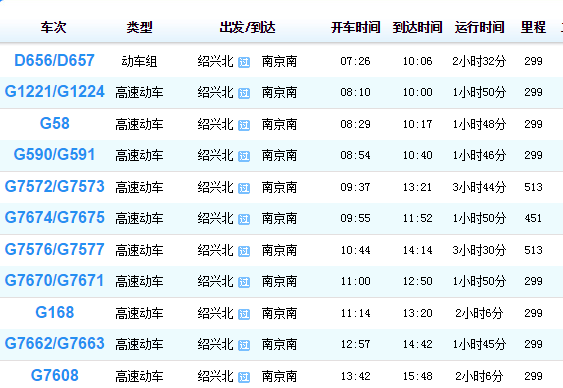This screenshot has height=388, width=563.
Task: Select duration 1小时48分
Action: coord(479,125)
